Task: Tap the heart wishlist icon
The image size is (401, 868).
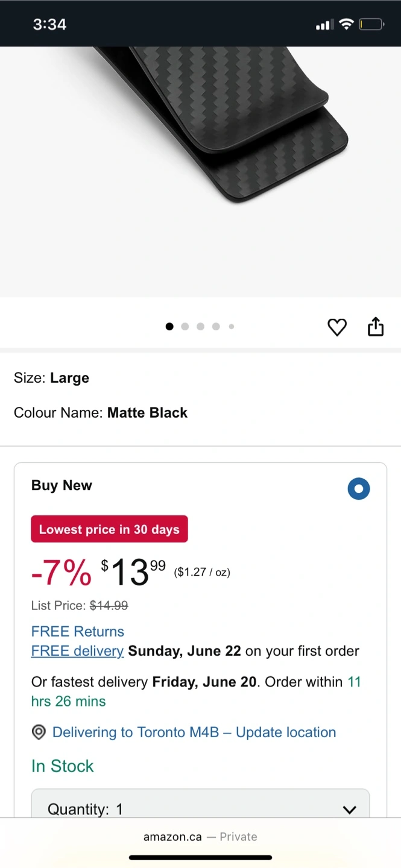Action: coord(337,327)
